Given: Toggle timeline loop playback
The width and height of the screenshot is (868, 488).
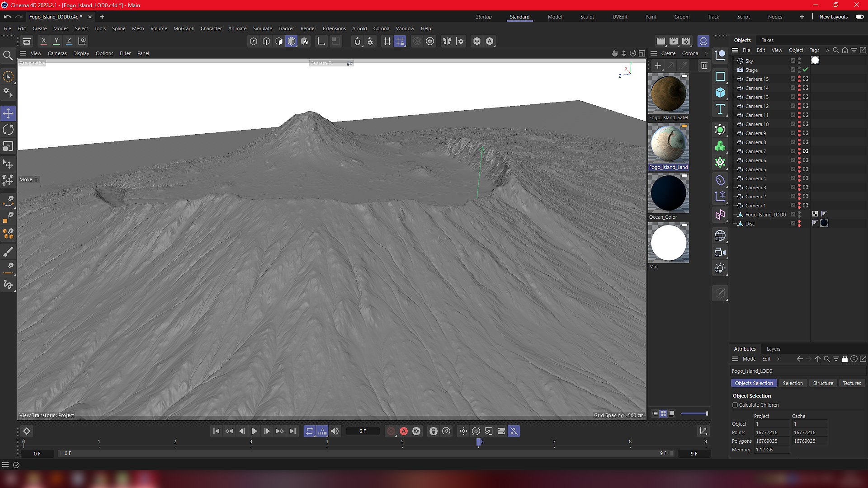Looking at the screenshot, I should pos(309,431).
